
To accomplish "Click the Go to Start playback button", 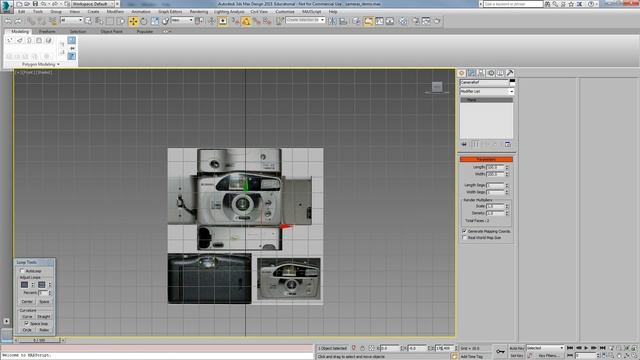I will [570, 348].
